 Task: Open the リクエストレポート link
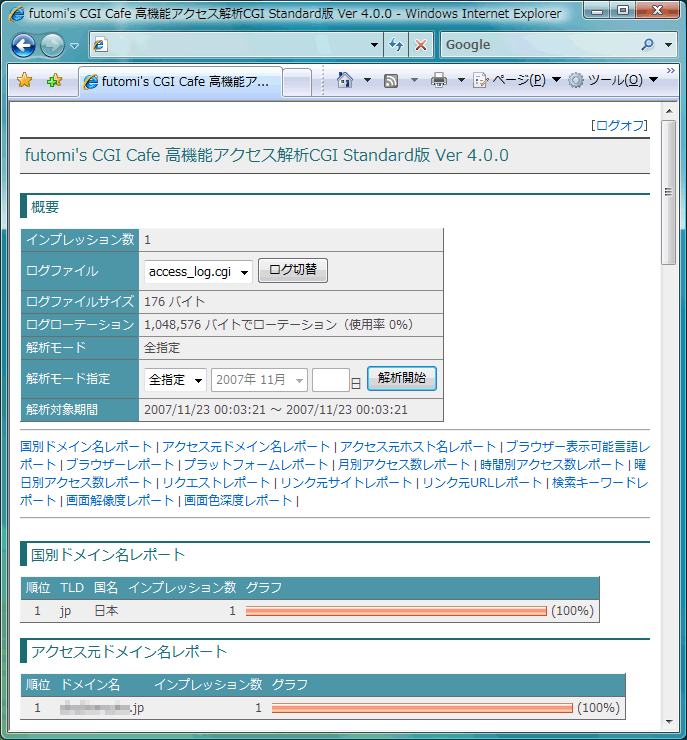(216, 482)
